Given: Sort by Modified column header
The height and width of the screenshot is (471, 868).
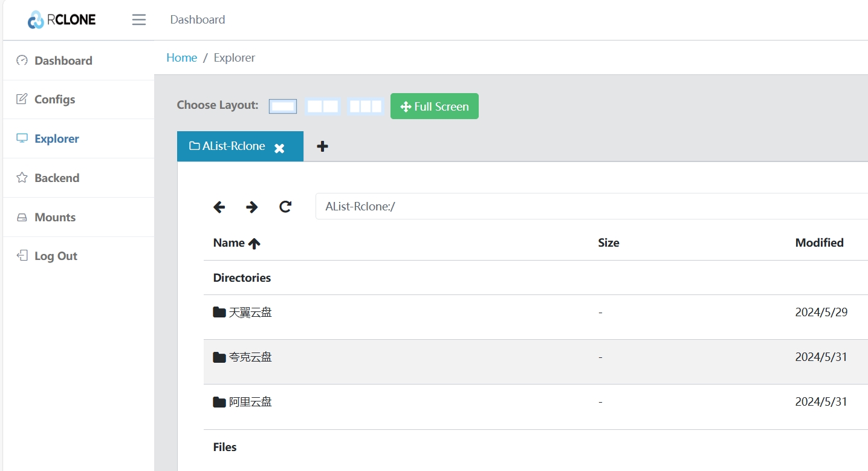Looking at the screenshot, I should (x=819, y=243).
